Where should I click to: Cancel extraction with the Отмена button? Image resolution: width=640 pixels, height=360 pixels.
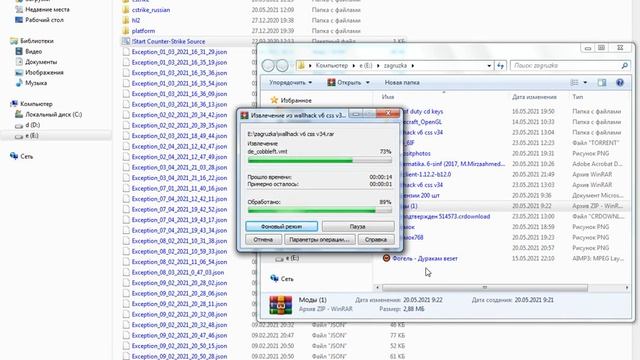263,240
